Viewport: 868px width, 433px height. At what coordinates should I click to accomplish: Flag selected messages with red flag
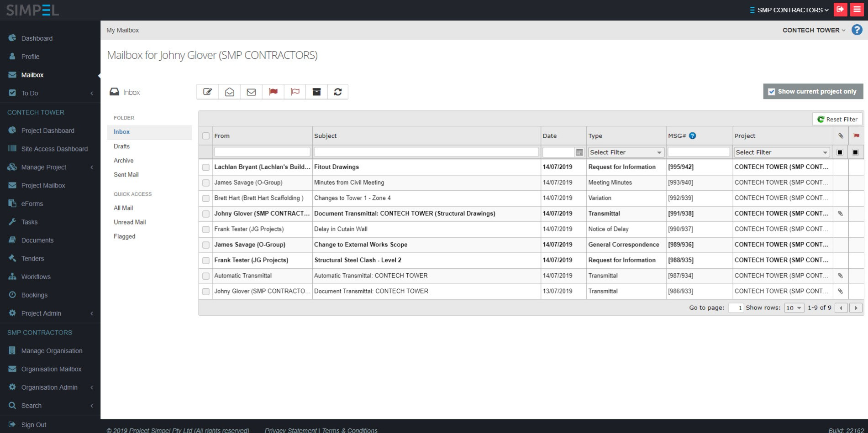pos(273,91)
